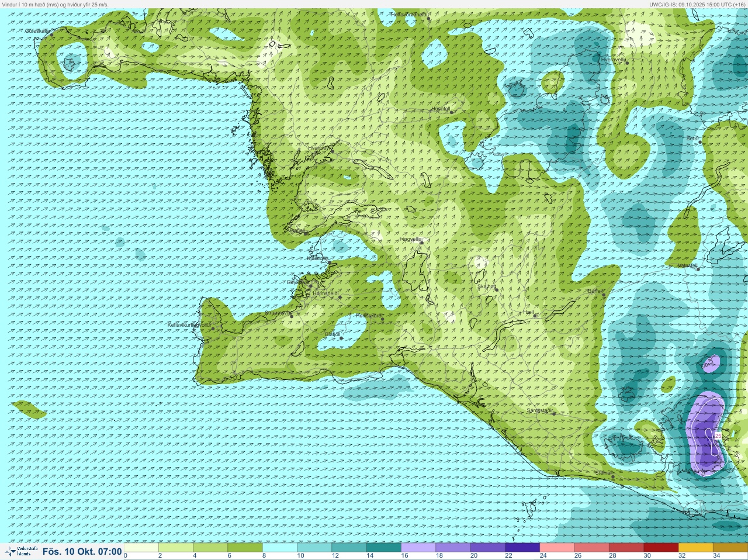Select the 24–26 m/s pink legend swatch

[x=557, y=548]
